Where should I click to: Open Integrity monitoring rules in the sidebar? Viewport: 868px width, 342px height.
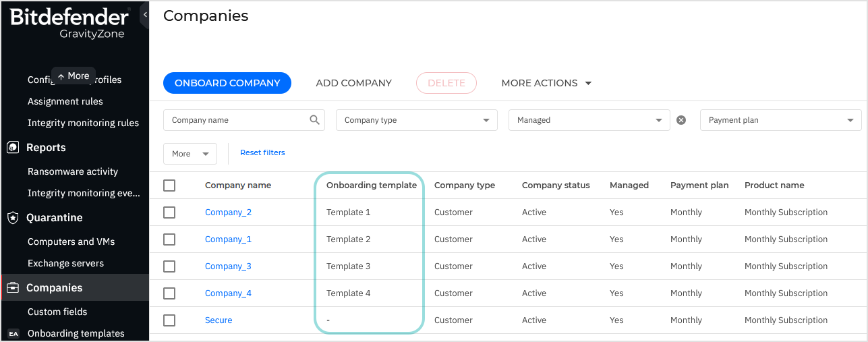coord(83,123)
